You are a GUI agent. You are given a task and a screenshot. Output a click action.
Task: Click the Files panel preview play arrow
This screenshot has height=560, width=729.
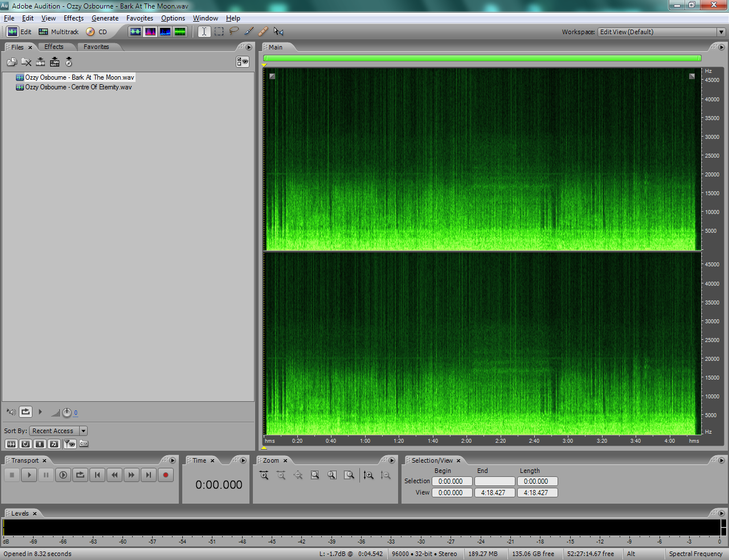click(40, 411)
